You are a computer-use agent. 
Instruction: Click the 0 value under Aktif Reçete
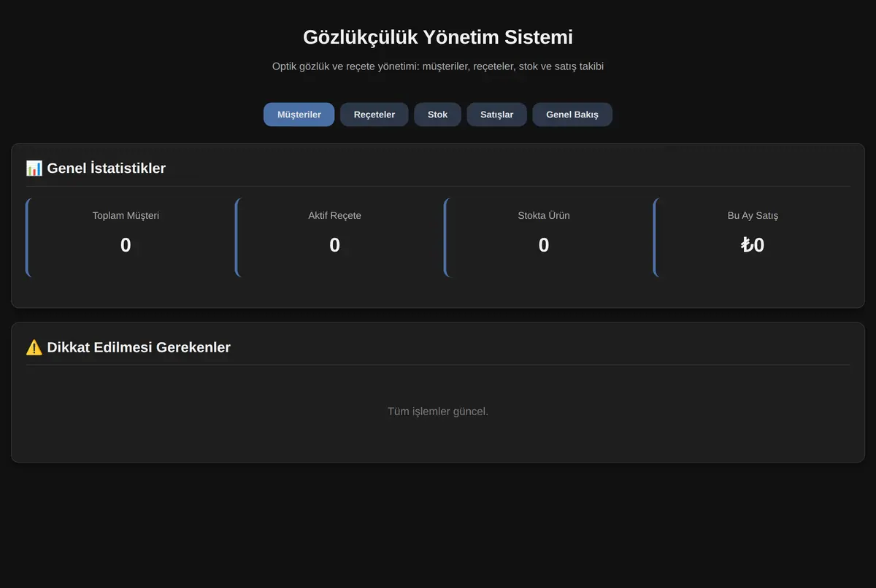coord(334,245)
